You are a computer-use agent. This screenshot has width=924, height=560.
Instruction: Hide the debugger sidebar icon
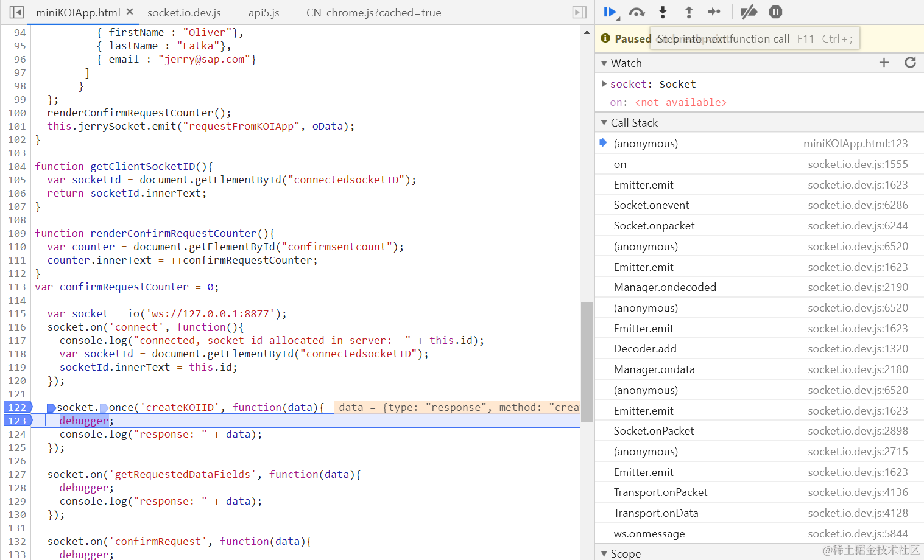[x=579, y=12]
